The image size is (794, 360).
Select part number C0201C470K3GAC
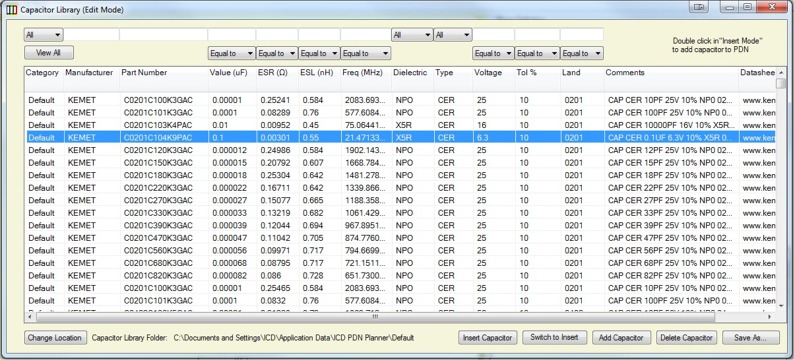158,237
